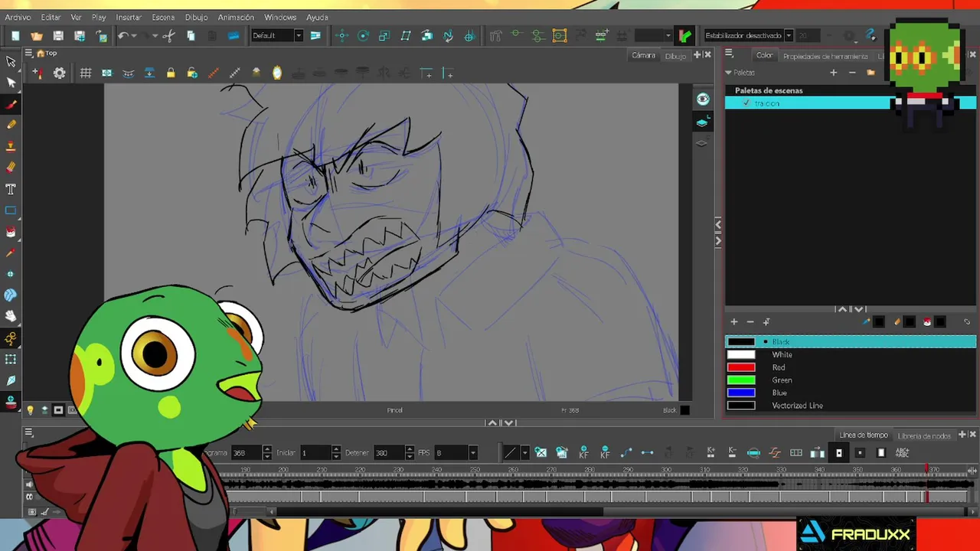This screenshot has height=551, width=980.
Task: Click the Detener frame input field
Action: [388, 453]
